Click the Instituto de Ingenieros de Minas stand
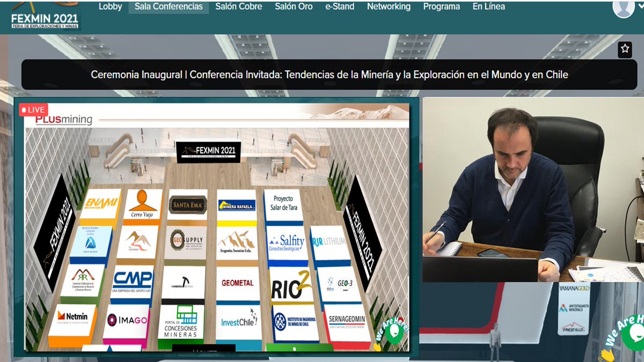The width and height of the screenshot is (644, 362). click(295, 322)
